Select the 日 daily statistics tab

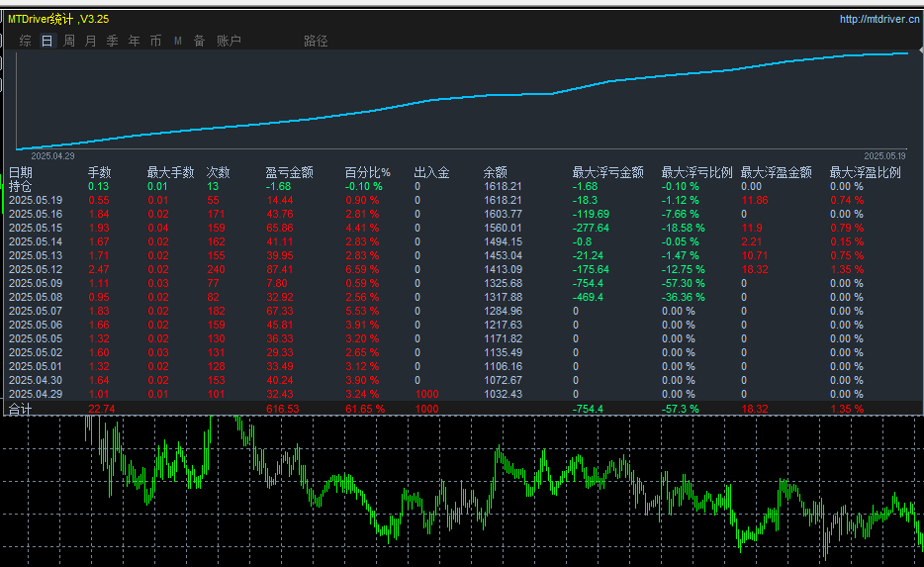[x=46, y=41]
